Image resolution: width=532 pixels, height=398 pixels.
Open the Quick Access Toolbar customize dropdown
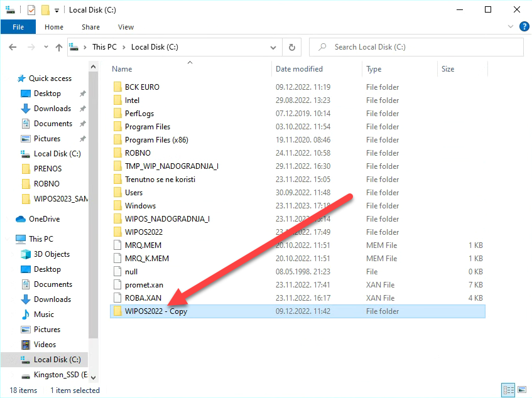pos(57,10)
